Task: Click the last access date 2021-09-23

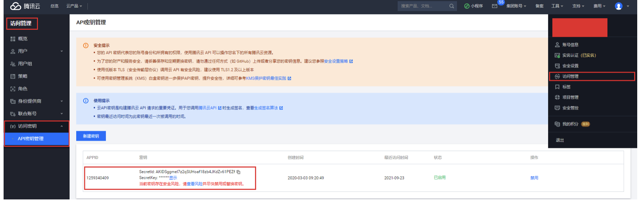Action: [394, 178]
